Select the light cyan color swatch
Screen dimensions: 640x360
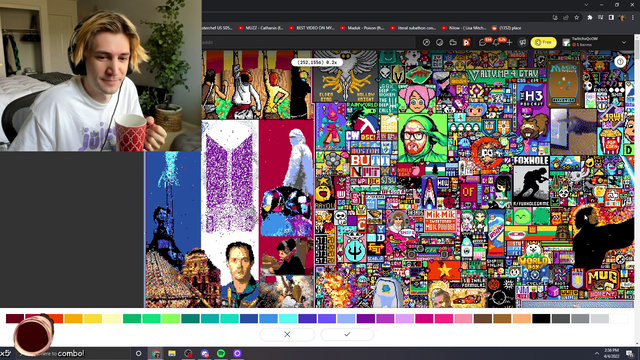pyautogui.click(x=288, y=318)
